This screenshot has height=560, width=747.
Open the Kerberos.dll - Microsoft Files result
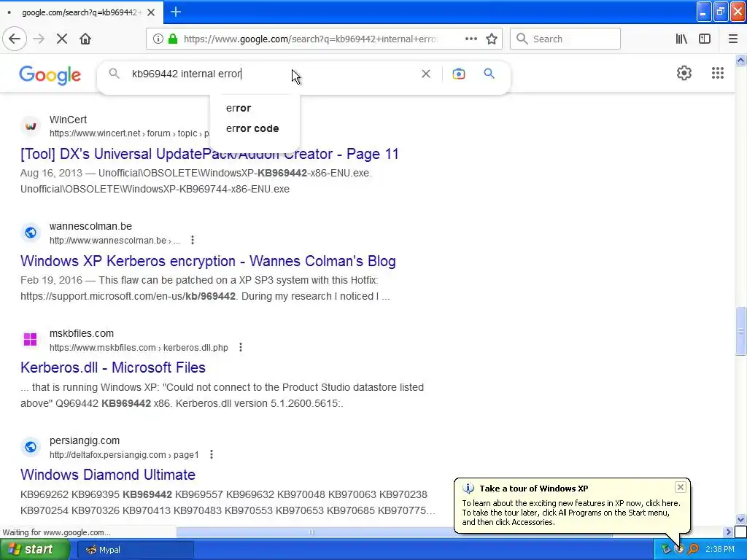pyautogui.click(x=113, y=367)
